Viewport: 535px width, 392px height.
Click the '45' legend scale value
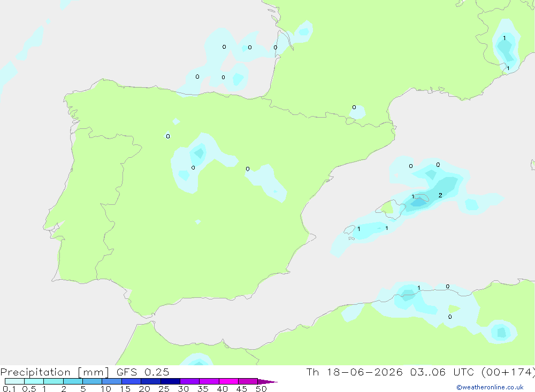(x=242, y=389)
